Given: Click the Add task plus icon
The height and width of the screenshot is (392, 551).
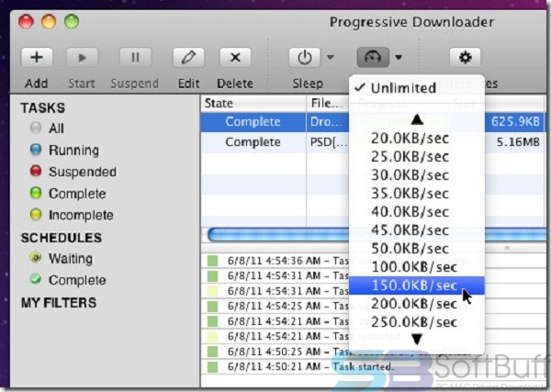Looking at the screenshot, I should pyautogui.click(x=37, y=57).
